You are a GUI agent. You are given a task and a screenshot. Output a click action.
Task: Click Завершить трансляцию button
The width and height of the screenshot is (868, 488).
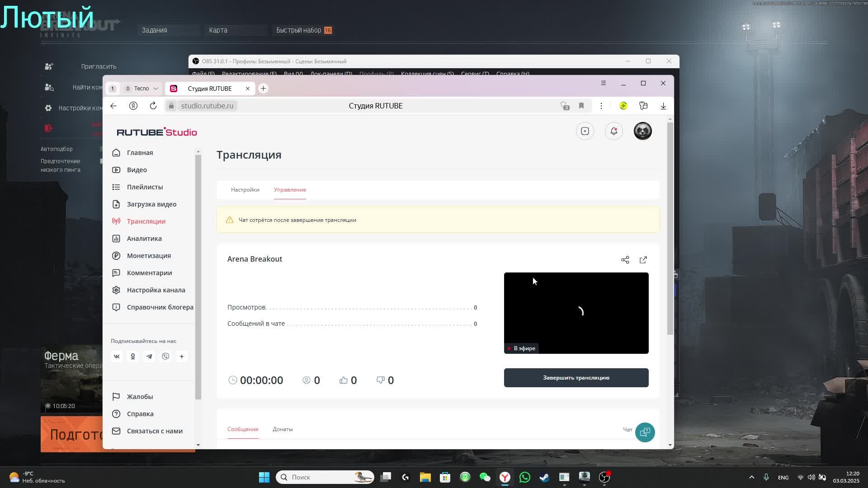click(x=576, y=378)
